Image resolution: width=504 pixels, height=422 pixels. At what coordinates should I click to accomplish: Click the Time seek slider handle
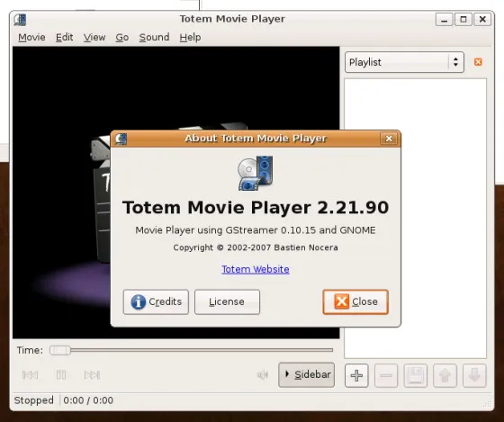(x=60, y=350)
